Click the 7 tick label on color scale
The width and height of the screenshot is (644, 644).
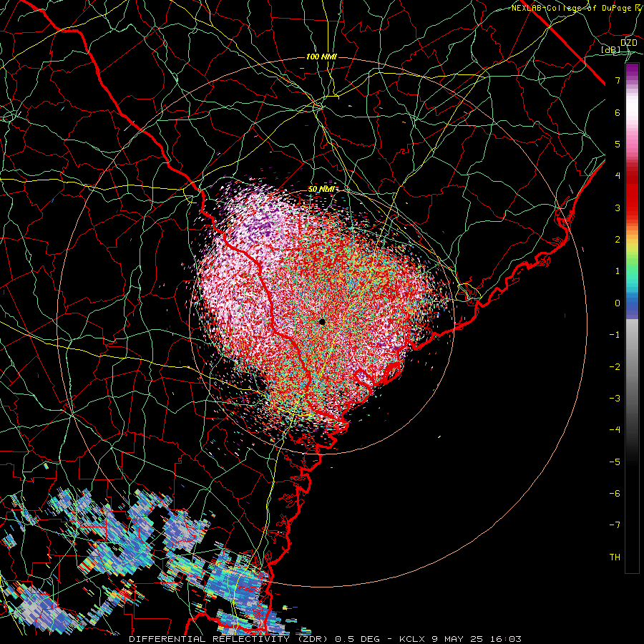coord(618,80)
